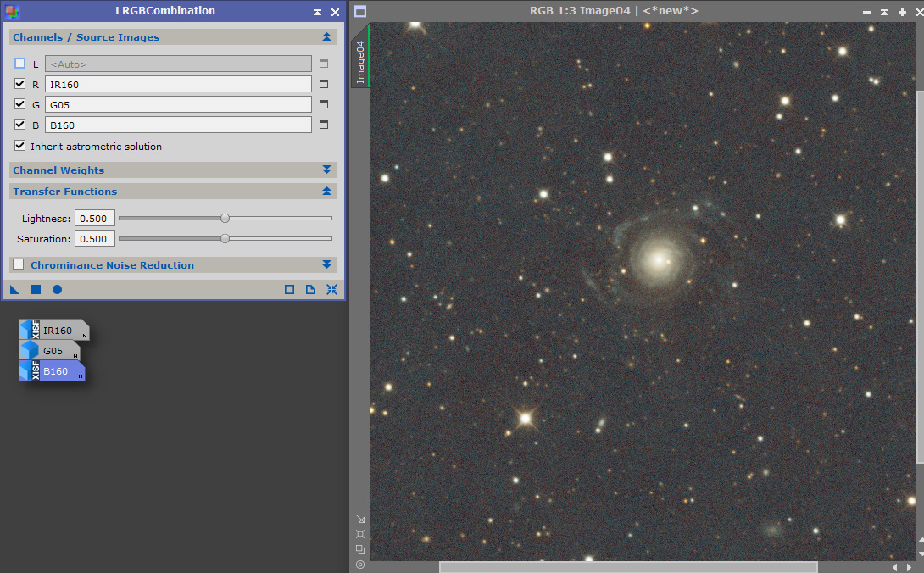Open the process documentation browser icon
The width and height of the screenshot is (924, 573).
pyautogui.click(x=310, y=289)
